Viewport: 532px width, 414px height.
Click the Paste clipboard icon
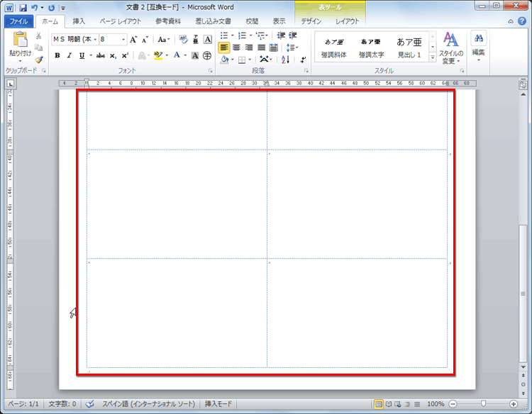21,39
